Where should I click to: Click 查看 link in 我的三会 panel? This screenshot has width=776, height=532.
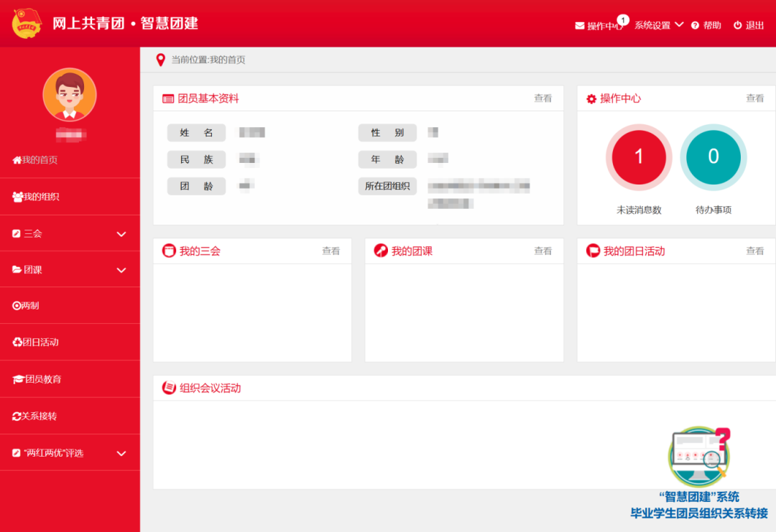coord(331,251)
